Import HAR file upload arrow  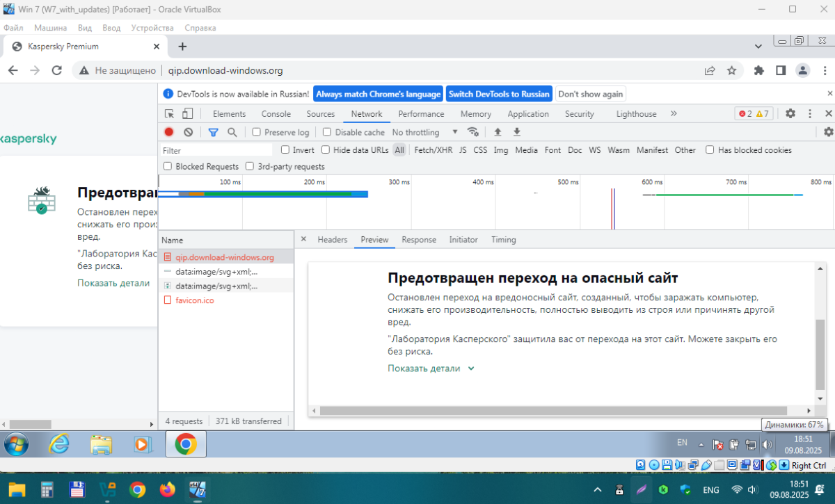pyautogui.click(x=498, y=132)
